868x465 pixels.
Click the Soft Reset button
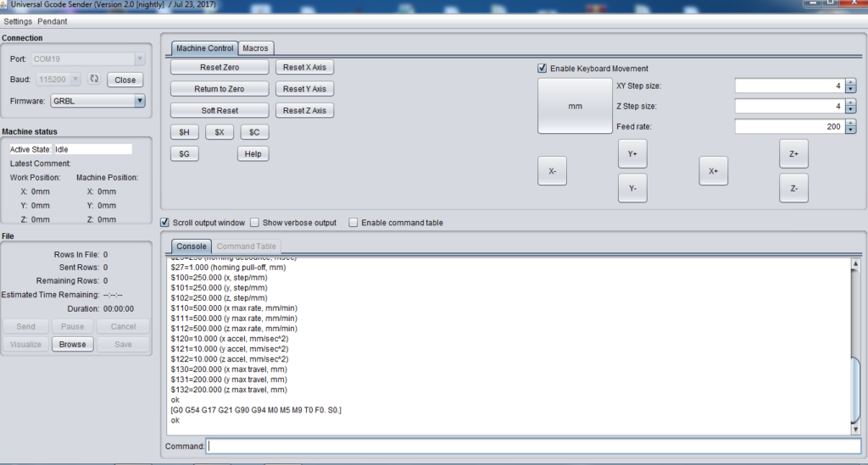[x=220, y=111]
